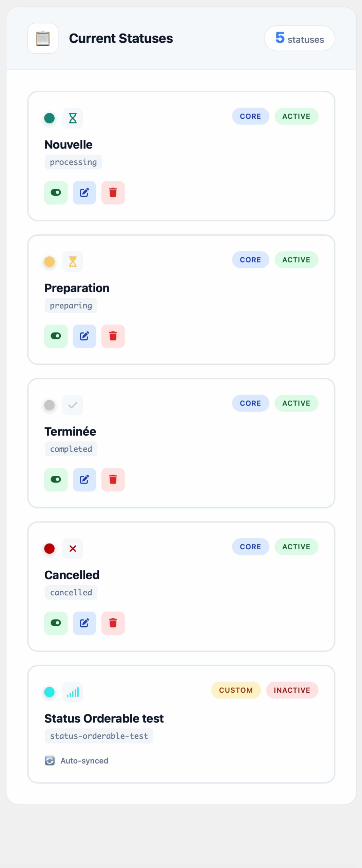
Task: Edit the Cancelled status
Action: point(84,623)
